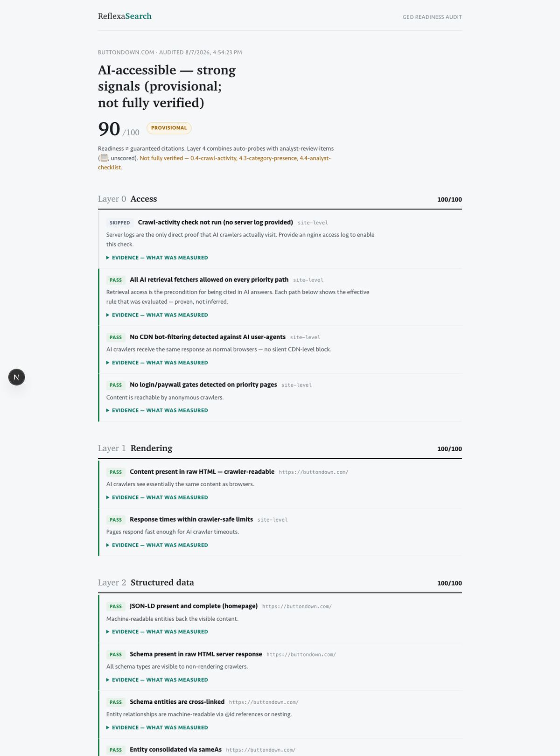Click the Layer 0 Access heading
Screen dimensions: 560x756
(127, 199)
